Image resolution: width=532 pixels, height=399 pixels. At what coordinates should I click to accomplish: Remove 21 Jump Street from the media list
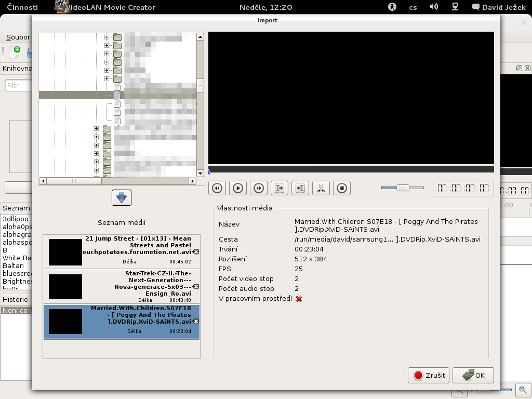[196, 252]
